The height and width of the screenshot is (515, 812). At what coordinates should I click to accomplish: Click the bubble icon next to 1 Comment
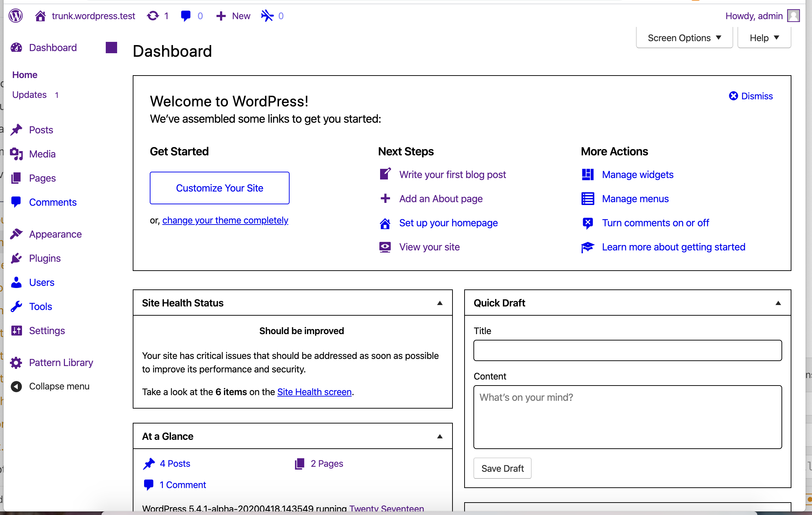tap(149, 484)
